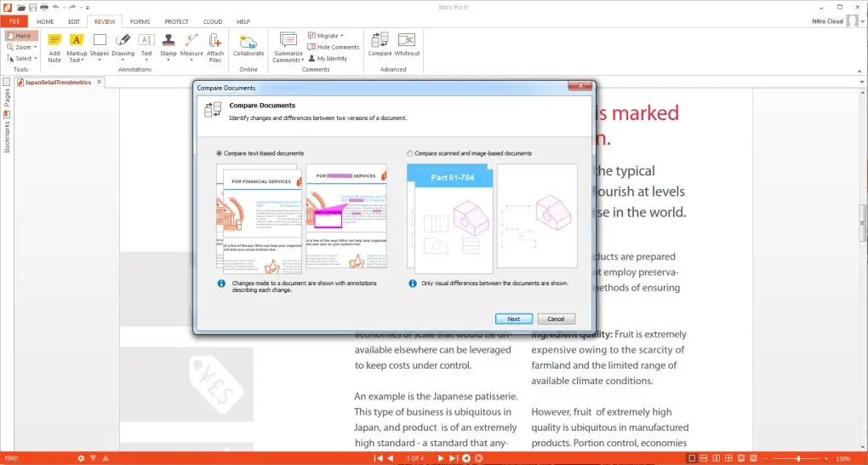Go to first page in status bar
Viewport: 868px width, 465px height.
tap(379, 458)
